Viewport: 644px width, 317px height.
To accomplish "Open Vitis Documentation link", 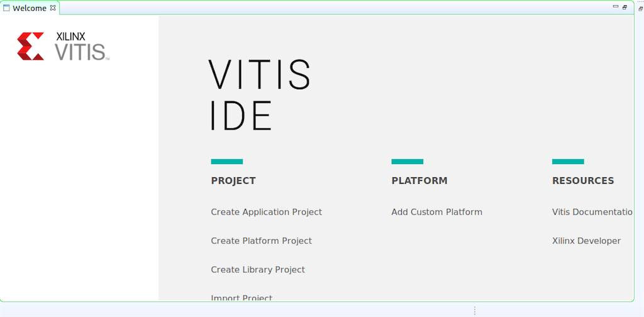I will coord(592,212).
